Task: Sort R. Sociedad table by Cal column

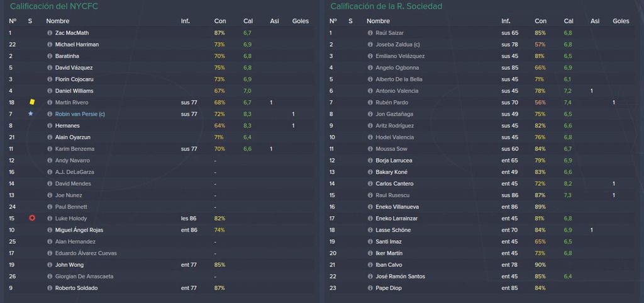Action: pos(569,21)
